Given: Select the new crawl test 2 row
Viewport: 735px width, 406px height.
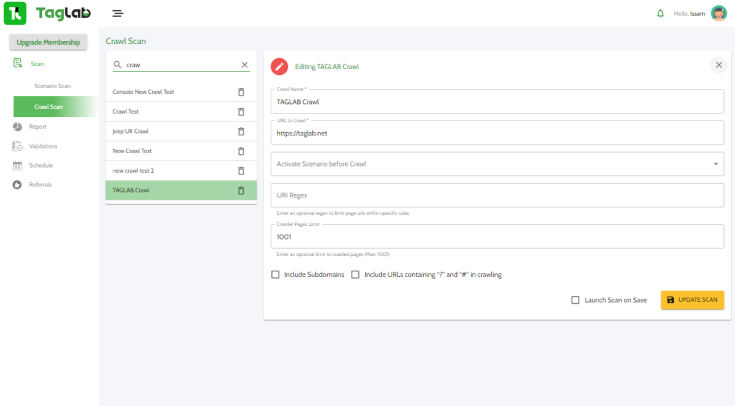Looking at the screenshot, I should click(x=181, y=171).
